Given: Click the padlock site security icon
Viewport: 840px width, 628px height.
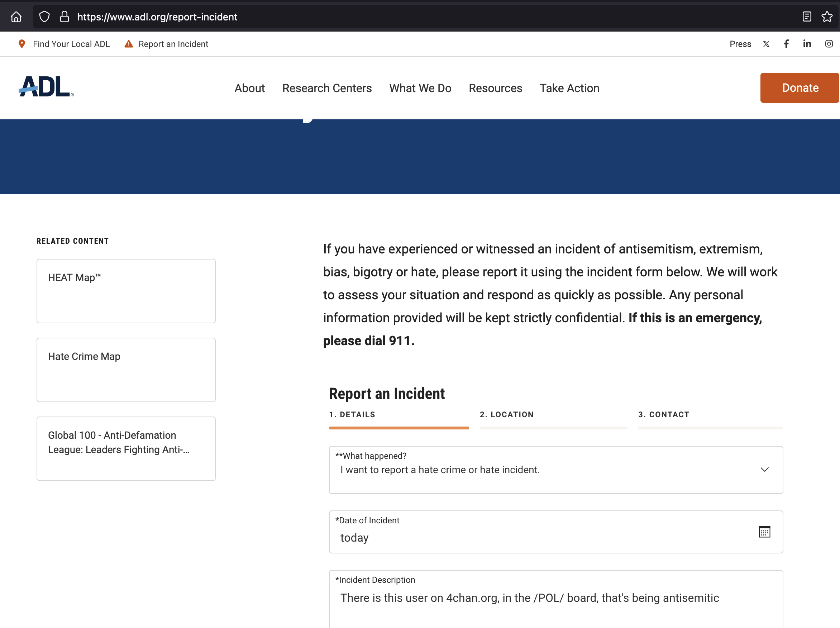Looking at the screenshot, I should tap(65, 17).
